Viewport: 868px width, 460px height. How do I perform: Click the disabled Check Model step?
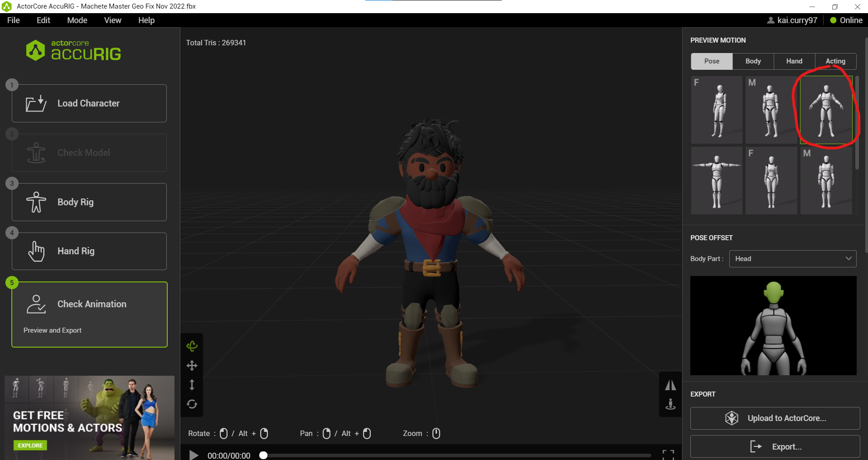89,153
